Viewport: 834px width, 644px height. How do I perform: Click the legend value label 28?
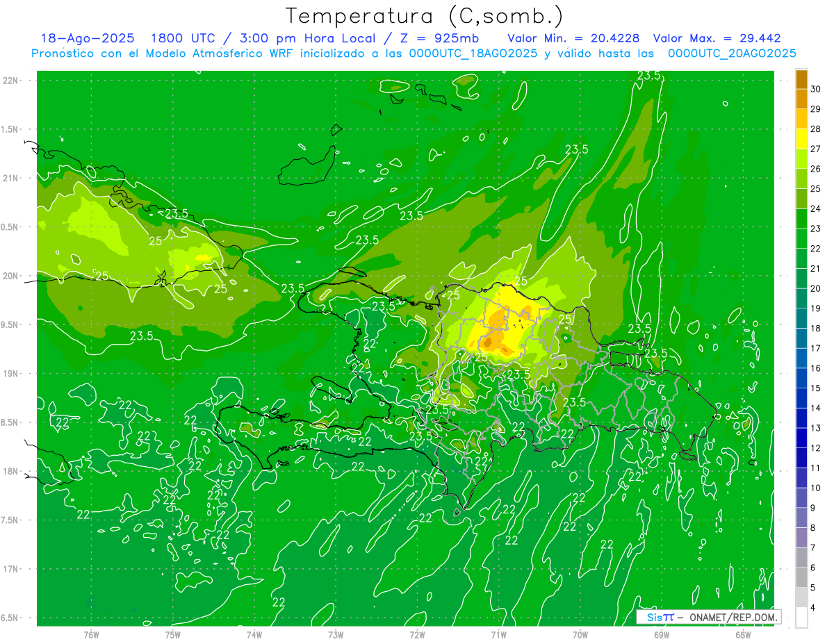point(816,129)
